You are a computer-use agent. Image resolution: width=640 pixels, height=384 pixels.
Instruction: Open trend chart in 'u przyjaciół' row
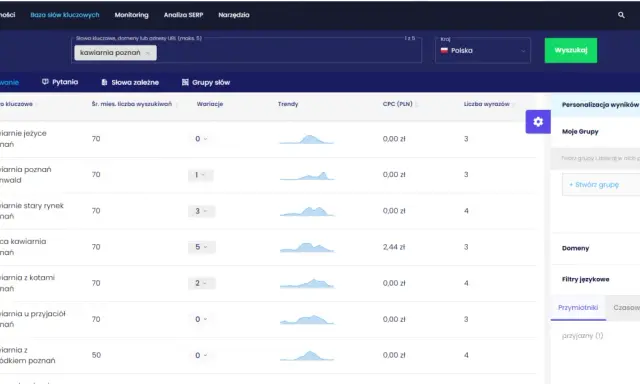coord(307,319)
